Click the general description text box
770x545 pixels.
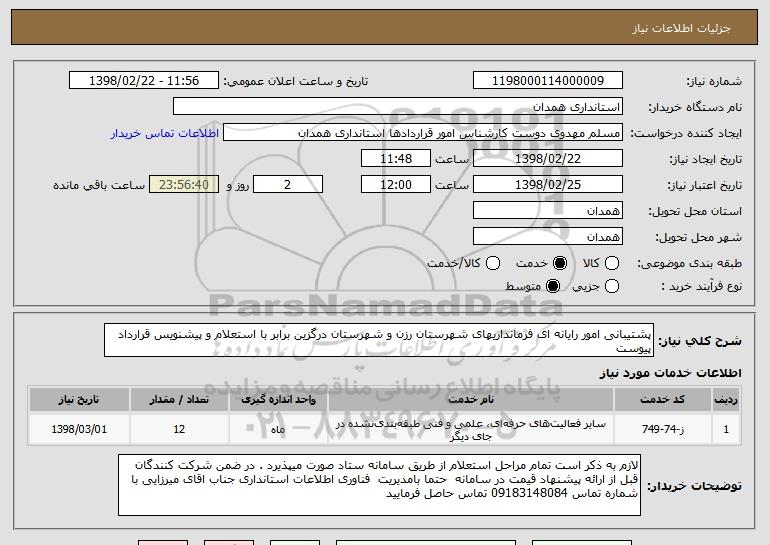click(x=379, y=340)
